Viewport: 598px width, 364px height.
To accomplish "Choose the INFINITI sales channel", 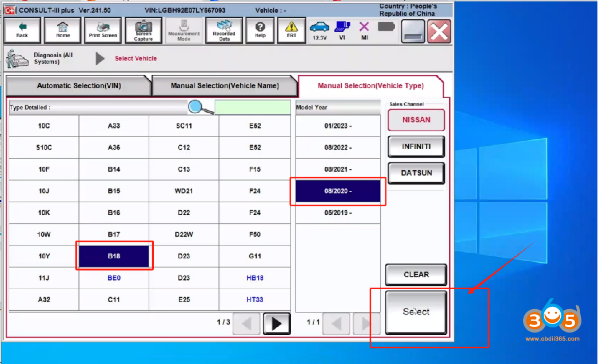I will (416, 147).
